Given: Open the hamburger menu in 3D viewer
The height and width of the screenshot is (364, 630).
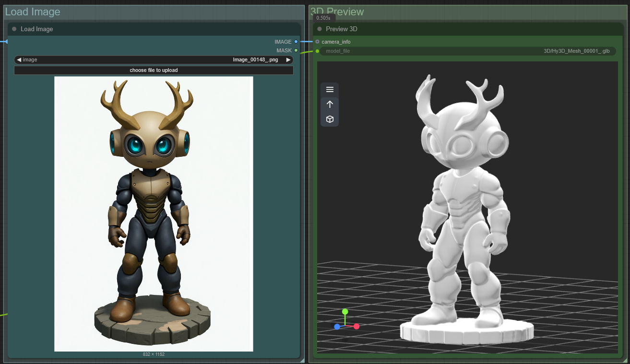Looking at the screenshot, I should tap(330, 90).
